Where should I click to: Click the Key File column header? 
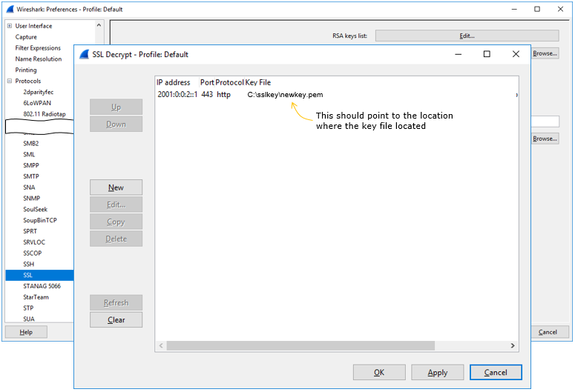pos(257,82)
